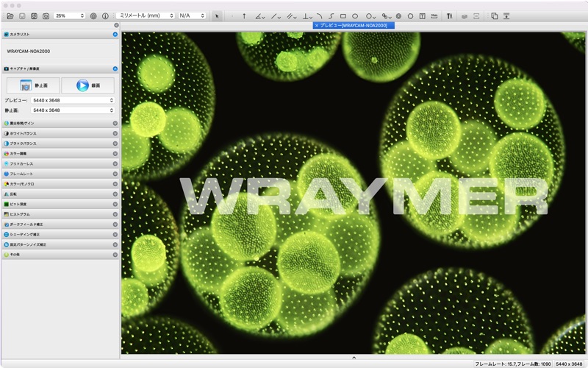Click the overlapping windows icon in toolbar
The height and width of the screenshot is (368, 588).
pyautogui.click(x=494, y=15)
